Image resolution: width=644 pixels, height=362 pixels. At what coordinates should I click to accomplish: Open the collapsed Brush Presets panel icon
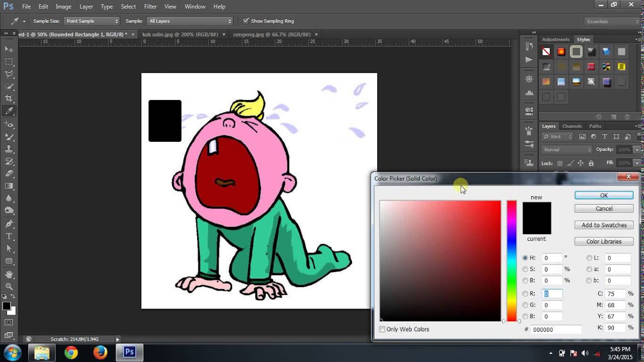point(529,144)
